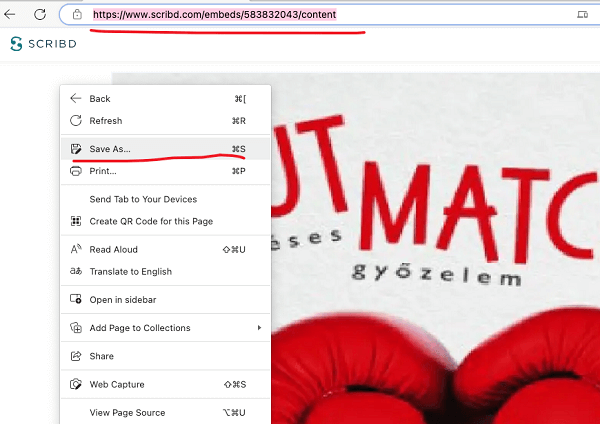This screenshot has height=424, width=600.
Task: Open the device icon in the address bar
Action: [x=582, y=15]
